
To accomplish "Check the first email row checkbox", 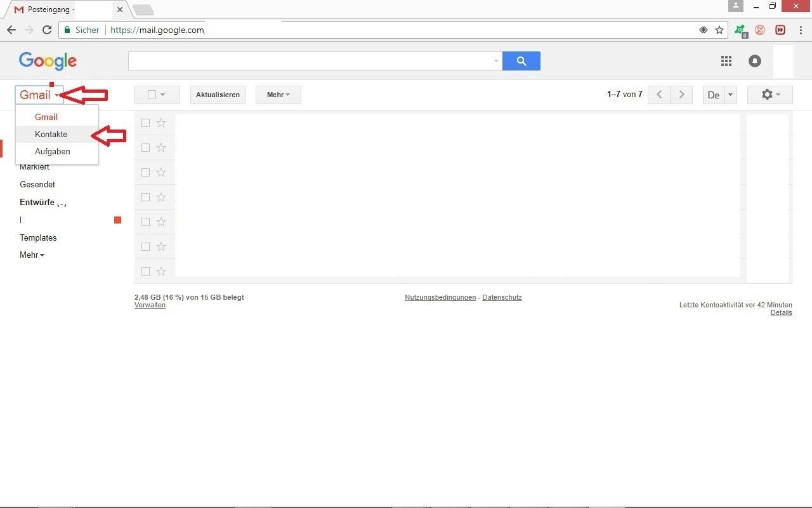I will pos(146,123).
